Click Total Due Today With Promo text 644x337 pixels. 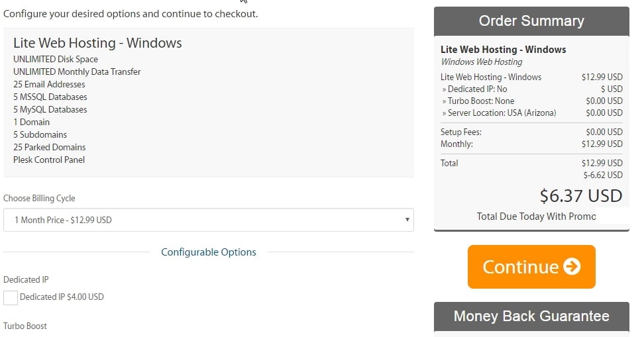point(536,217)
